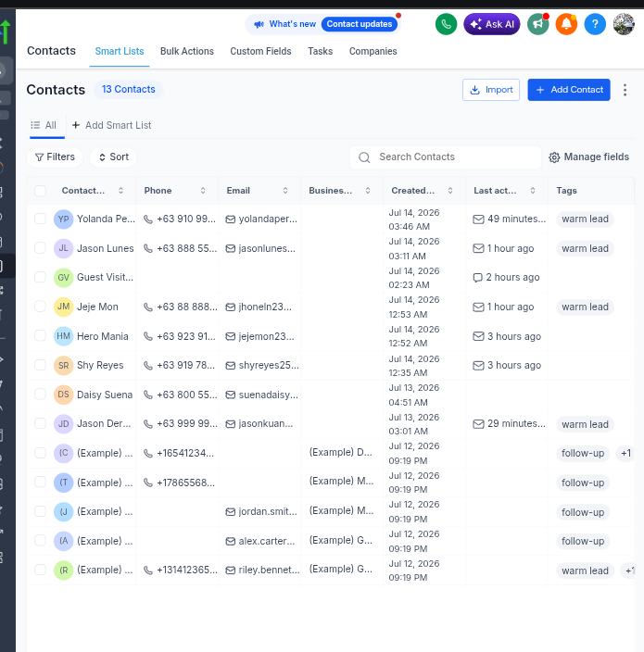Image resolution: width=644 pixels, height=652 pixels.
Task: Click the Search Contacts field
Action: 446,157
